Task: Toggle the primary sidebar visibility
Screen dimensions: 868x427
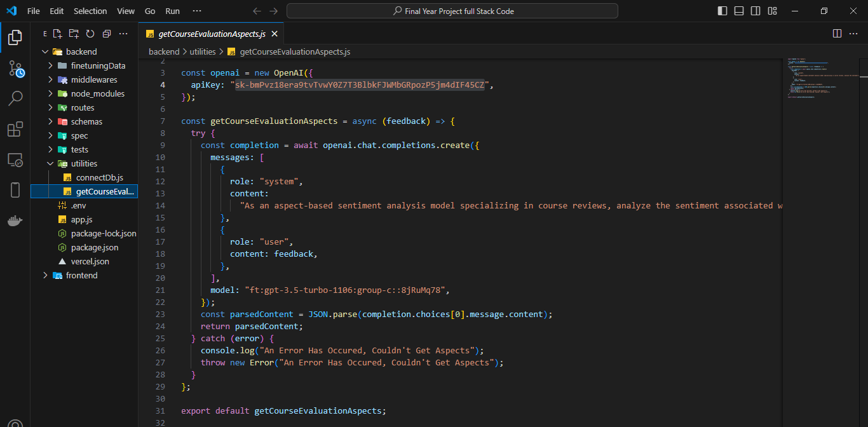Action: pos(722,10)
